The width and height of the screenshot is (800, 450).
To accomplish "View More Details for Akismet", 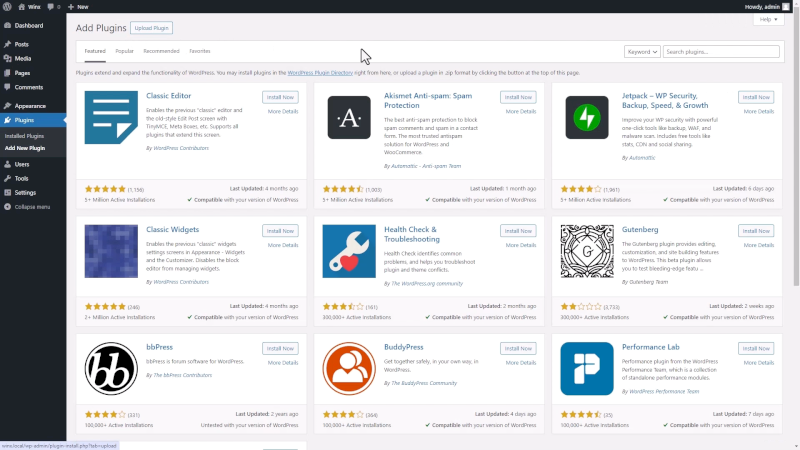I will pyautogui.click(x=520, y=111).
